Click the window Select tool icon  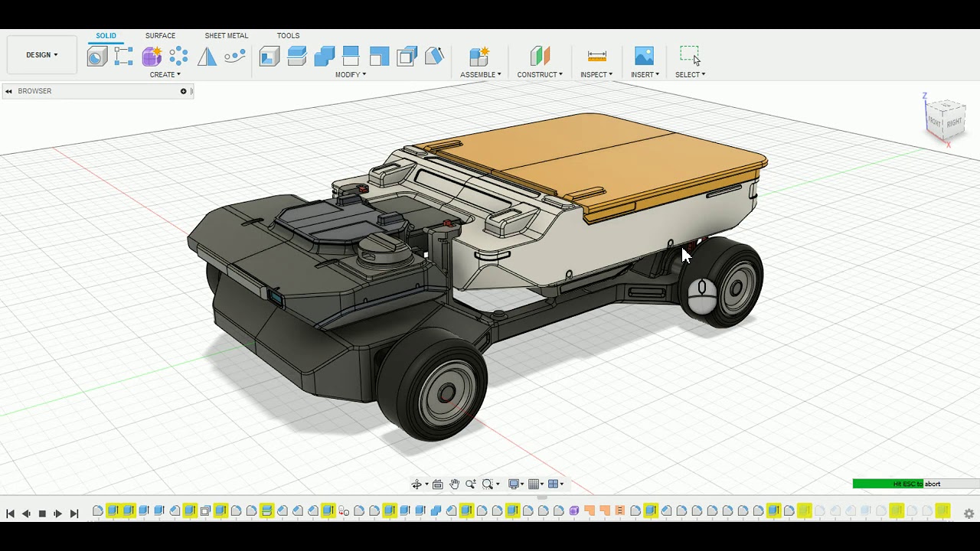click(x=689, y=56)
